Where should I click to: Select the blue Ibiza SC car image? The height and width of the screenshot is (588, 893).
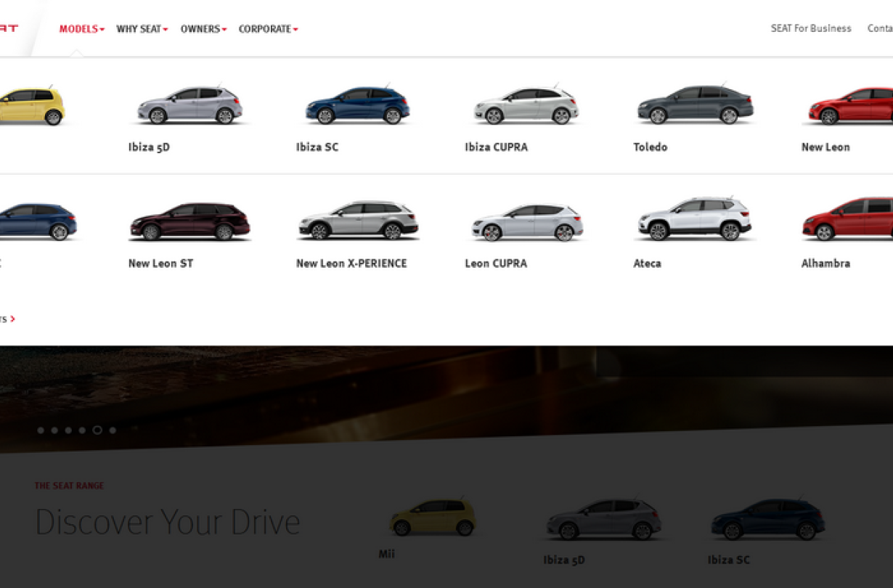tap(357, 106)
